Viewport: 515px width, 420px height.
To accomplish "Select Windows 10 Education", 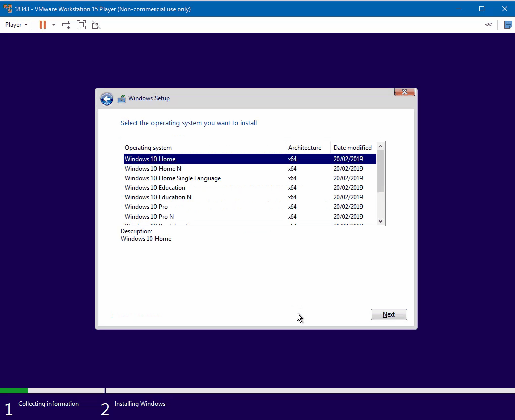I will tap(249, 187).
